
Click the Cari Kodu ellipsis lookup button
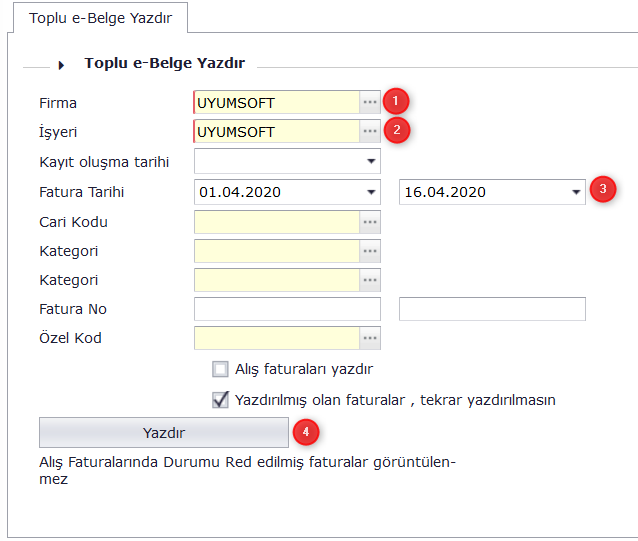click(x=370, y=222)
